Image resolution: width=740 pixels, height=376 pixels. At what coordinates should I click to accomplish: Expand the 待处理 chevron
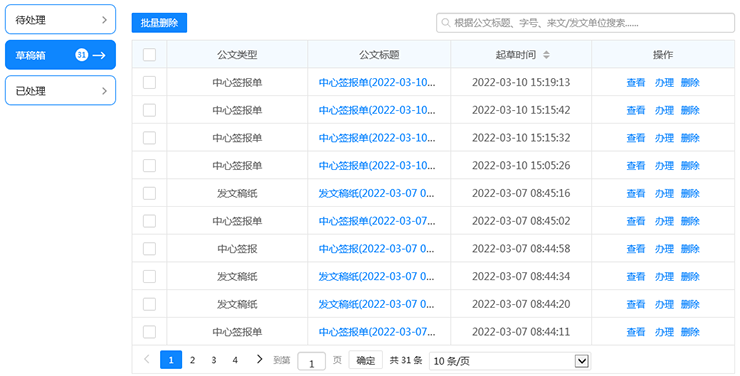click(x=104, y=20)
